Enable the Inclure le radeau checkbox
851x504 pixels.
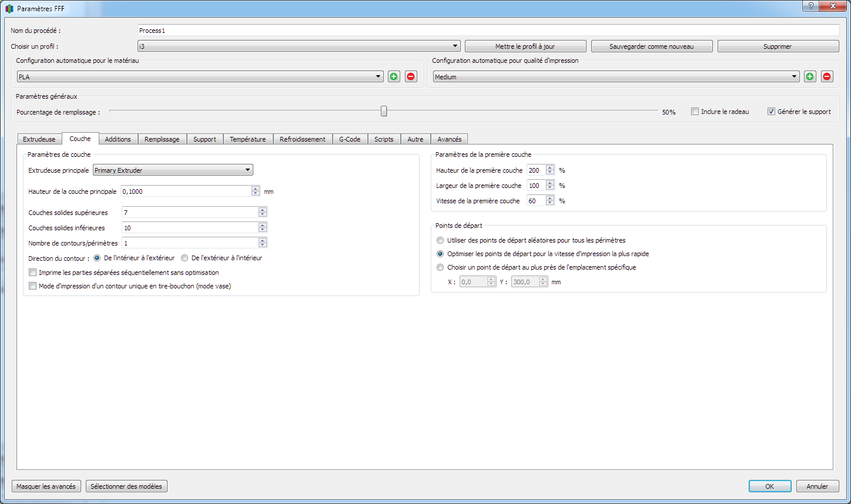(695, 112)
